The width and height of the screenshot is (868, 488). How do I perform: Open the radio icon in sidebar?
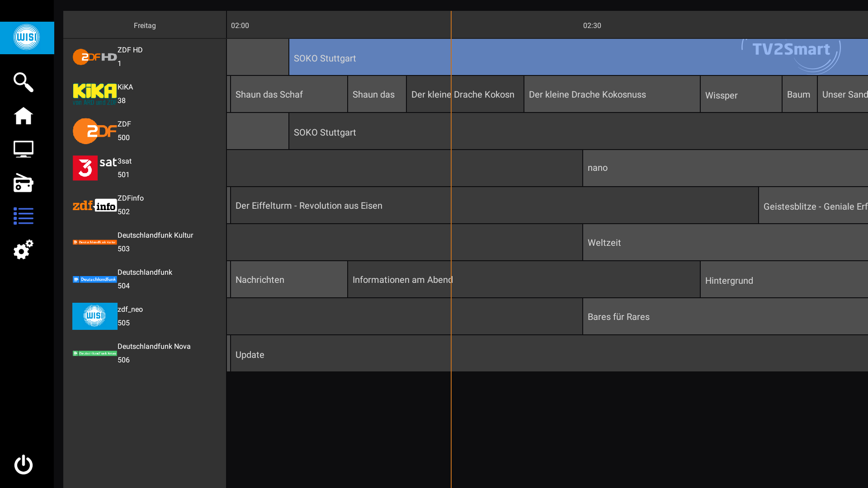tap(24, 183)
